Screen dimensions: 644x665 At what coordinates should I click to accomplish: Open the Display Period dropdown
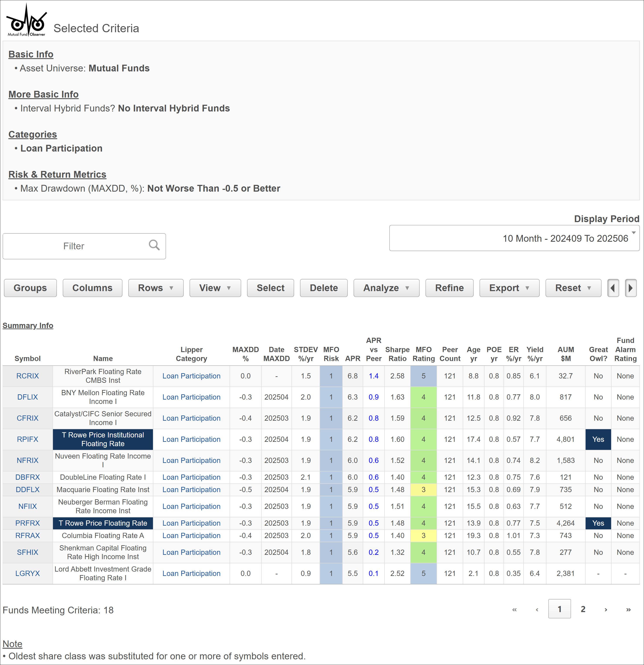click(x=514, y=238)
